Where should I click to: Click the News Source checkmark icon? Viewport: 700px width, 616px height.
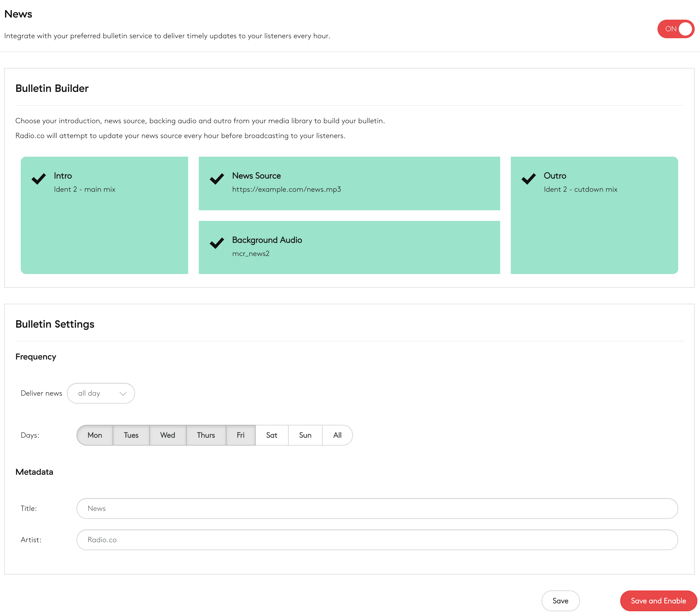tap(217, 179)
